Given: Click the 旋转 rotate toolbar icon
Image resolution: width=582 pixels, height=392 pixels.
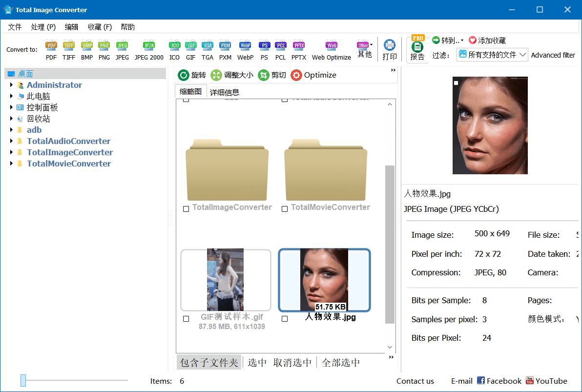Looking at the screenshot, I should click(x=191, y=75).
